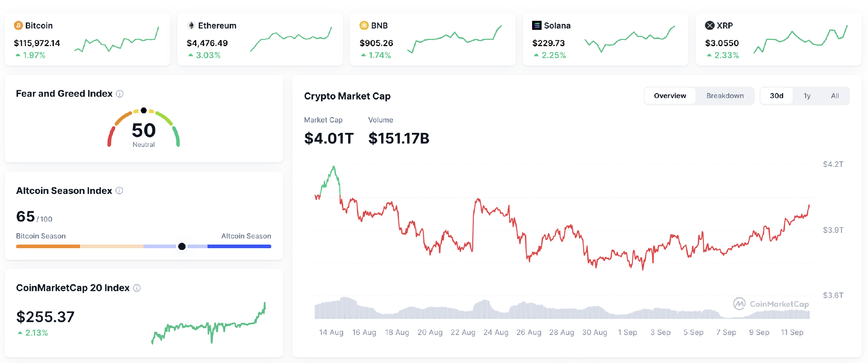Click Ethereum price $4,476.49
The height and width of the screenshot is (363, 868).
click(207, 43)
